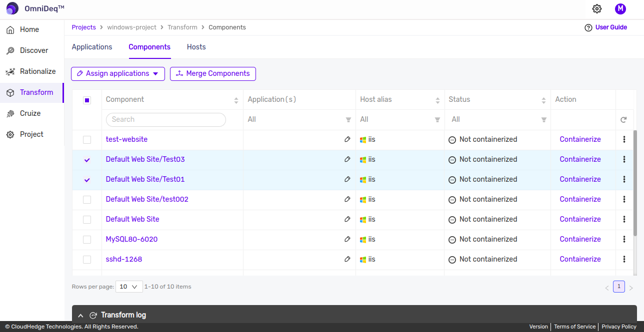Viewport: 644px width, 332px height.
Task: Open Discover in the sidebar
Action: coord(34,50)
